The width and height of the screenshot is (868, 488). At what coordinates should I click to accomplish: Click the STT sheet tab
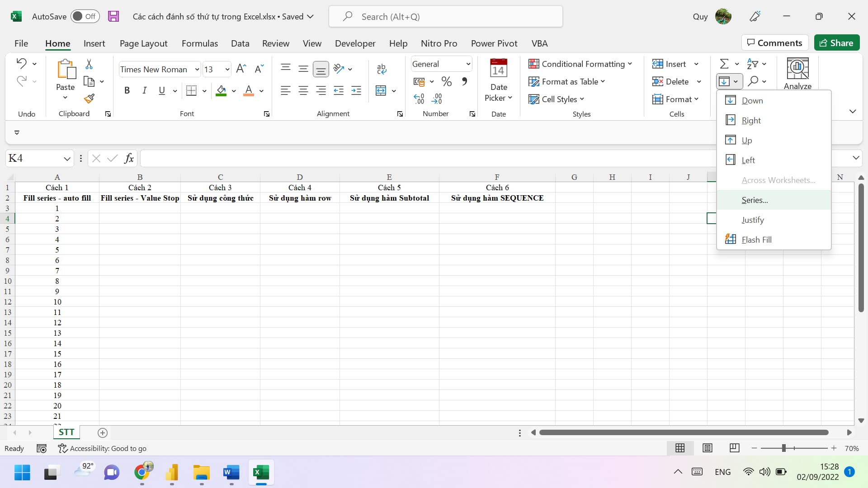(66, 432)
